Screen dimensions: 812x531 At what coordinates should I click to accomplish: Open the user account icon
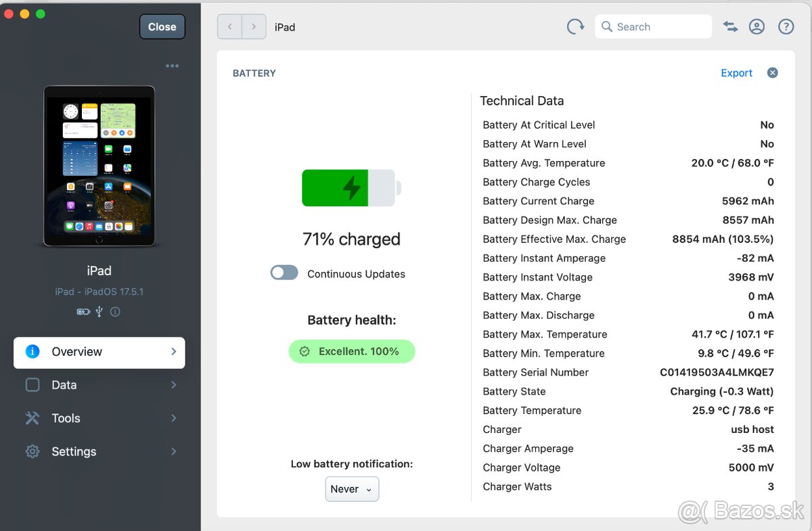point(757,27)
